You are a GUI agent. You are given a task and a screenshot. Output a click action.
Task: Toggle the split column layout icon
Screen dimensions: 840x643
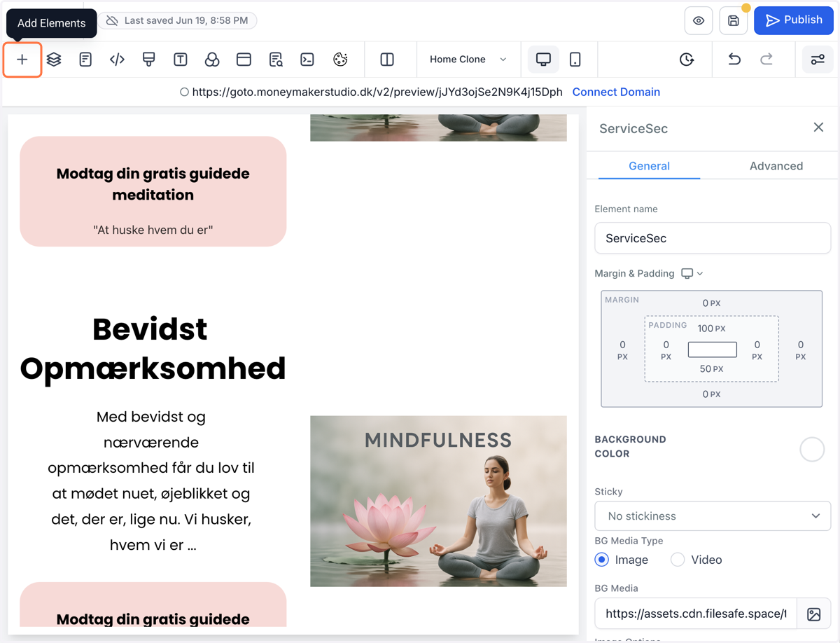pos(387,60)
